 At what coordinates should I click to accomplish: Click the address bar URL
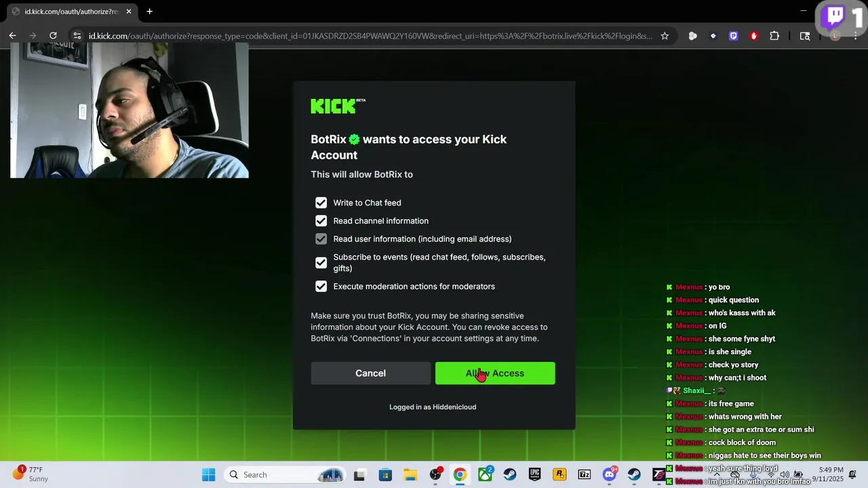click(x=371, y=36)
